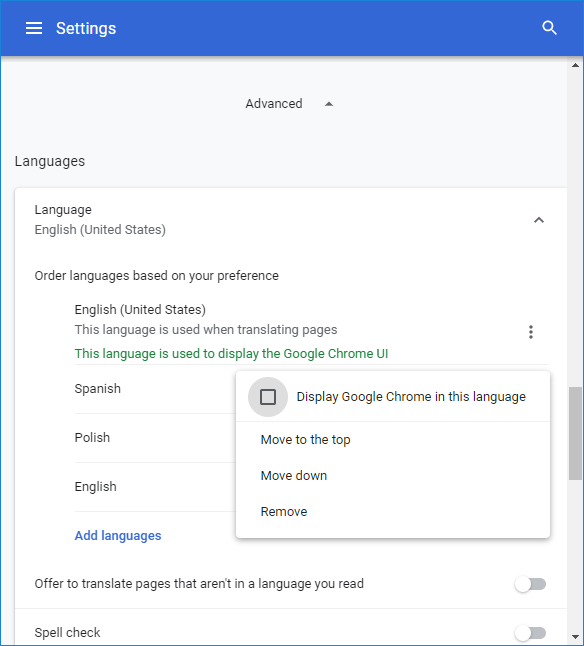Click the English (United States) list entry
Screen dimensions: 584x646
click(x=140, y=310)
